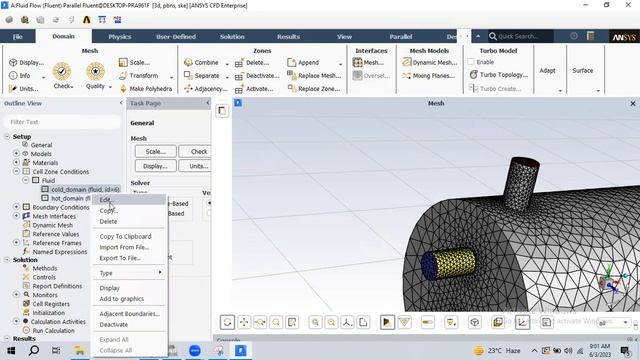Open Dynamic Mesh in Mesh Models
Screen dimensions: 640x360
tap(430, 62)
